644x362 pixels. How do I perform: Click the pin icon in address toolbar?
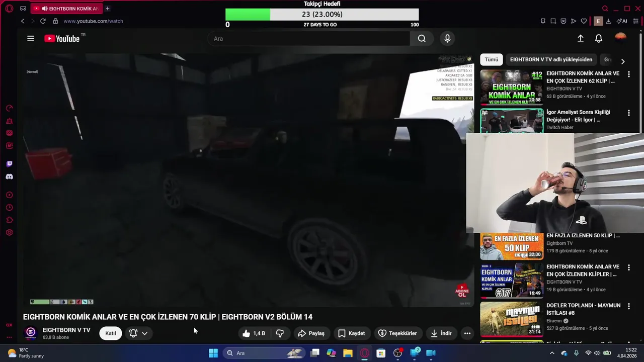pyautogui.click(x=543, y=21)
